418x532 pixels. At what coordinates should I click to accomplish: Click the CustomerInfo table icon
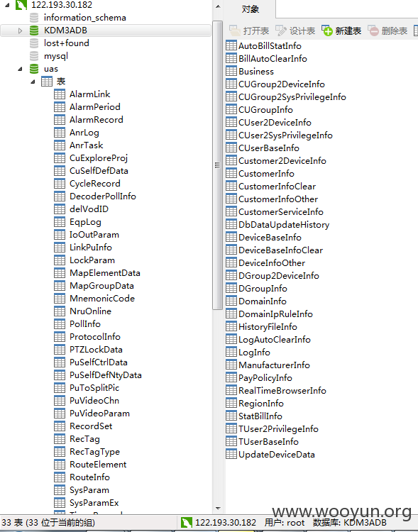[231, 173]
